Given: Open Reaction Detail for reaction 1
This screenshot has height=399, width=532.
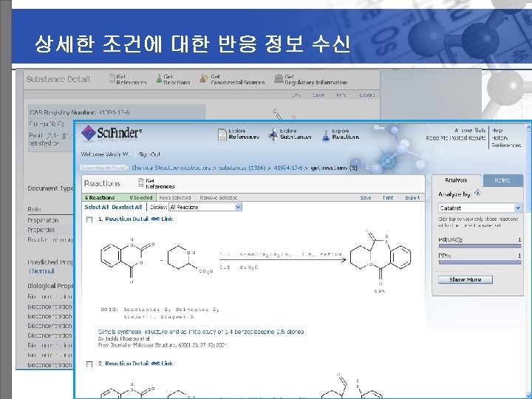Looking at the screenshot, I should pos(126,219).
